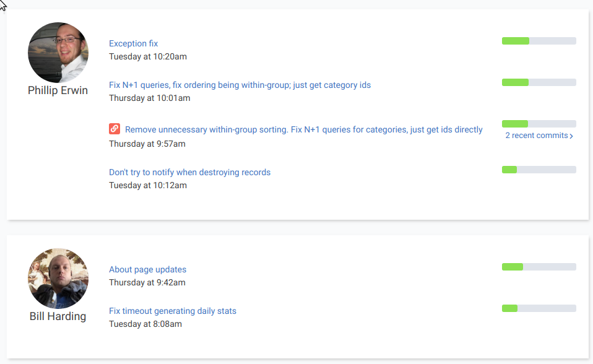
Task: Click progress bar for "Don't try to notify"
Action: pos(539,170)
